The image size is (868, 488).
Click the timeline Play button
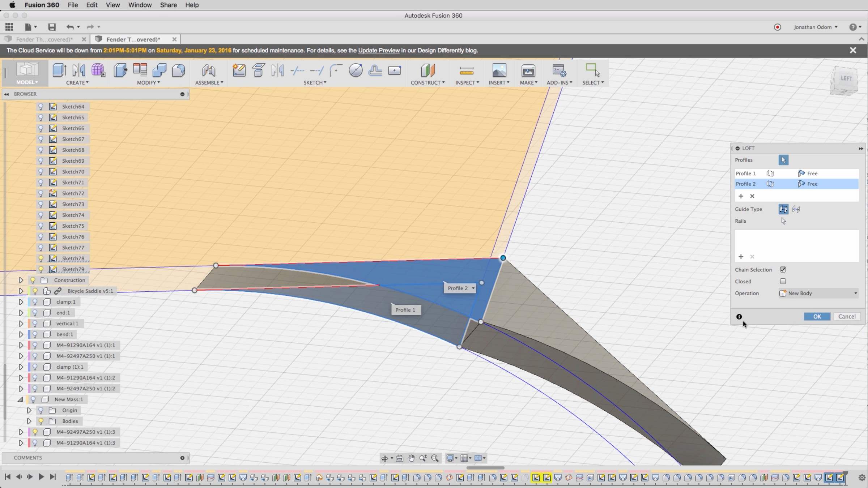pyautogui.click(x=41, y=477)
